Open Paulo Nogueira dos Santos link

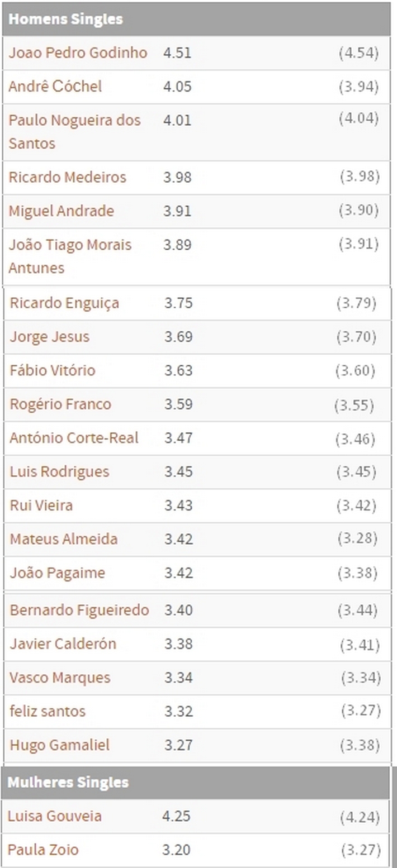click(74, 121)
